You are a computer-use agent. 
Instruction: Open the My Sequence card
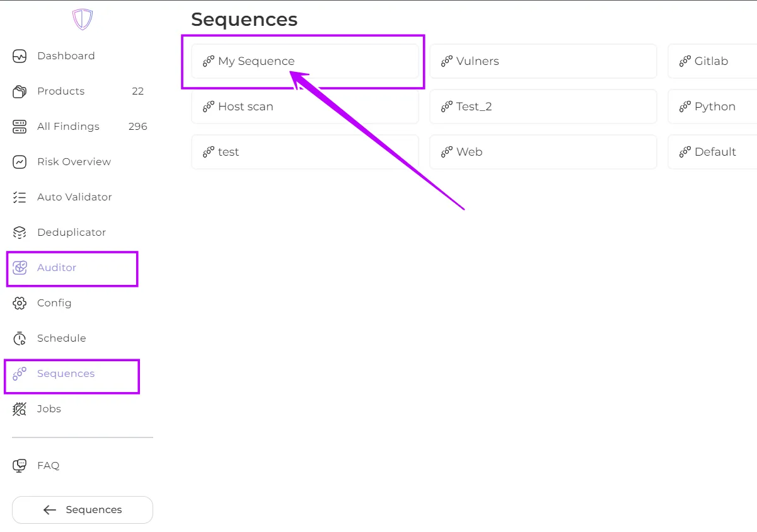coord(304,61)
